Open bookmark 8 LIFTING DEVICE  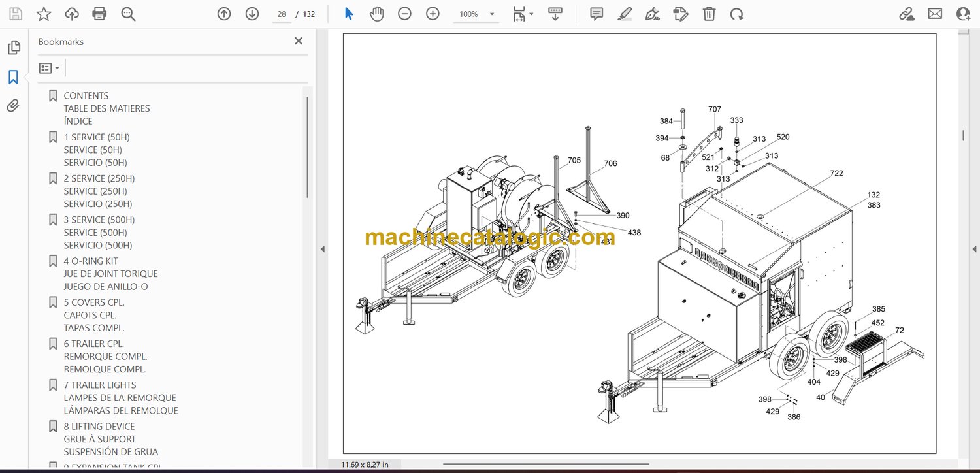coord(110,439)
